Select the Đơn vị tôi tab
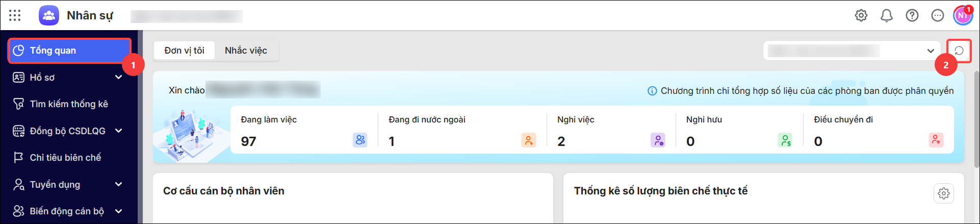 (185, 51)
